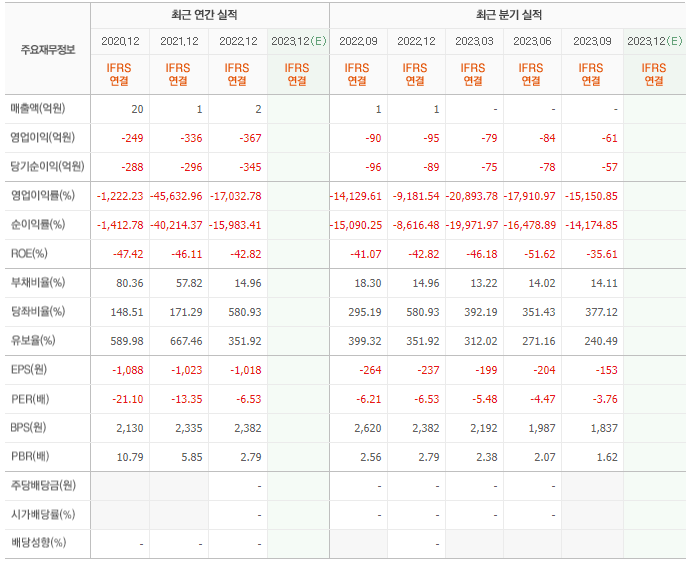
Task: Select the 매출액(억원) row label
Action: point(38,109)
